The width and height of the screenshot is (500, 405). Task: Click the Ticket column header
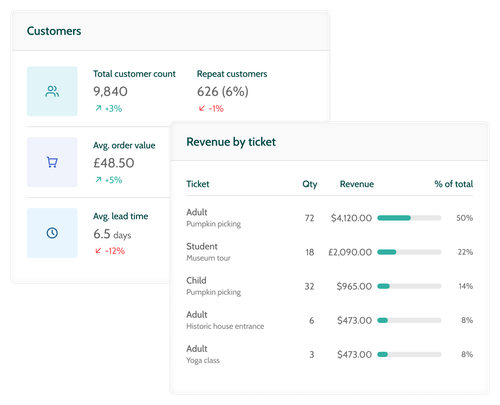198,184
